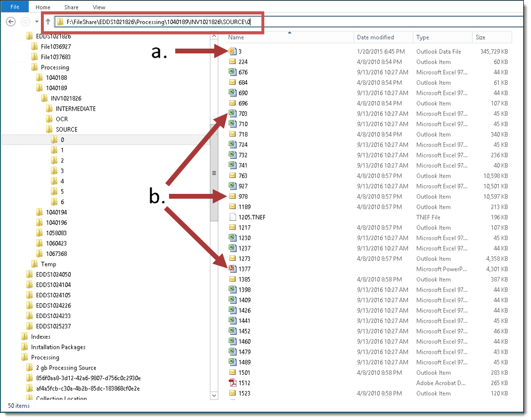Open the File menu

(x=15, y=7)
